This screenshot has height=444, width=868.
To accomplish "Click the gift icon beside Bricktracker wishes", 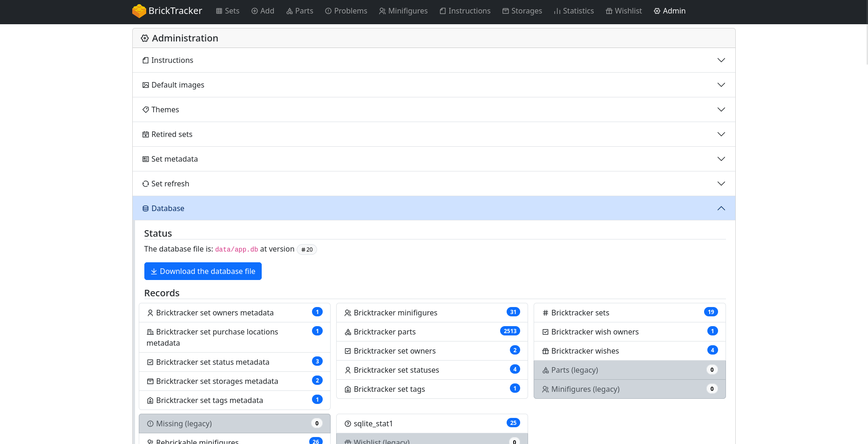I will pyautogui.click(x=545, y=351).
